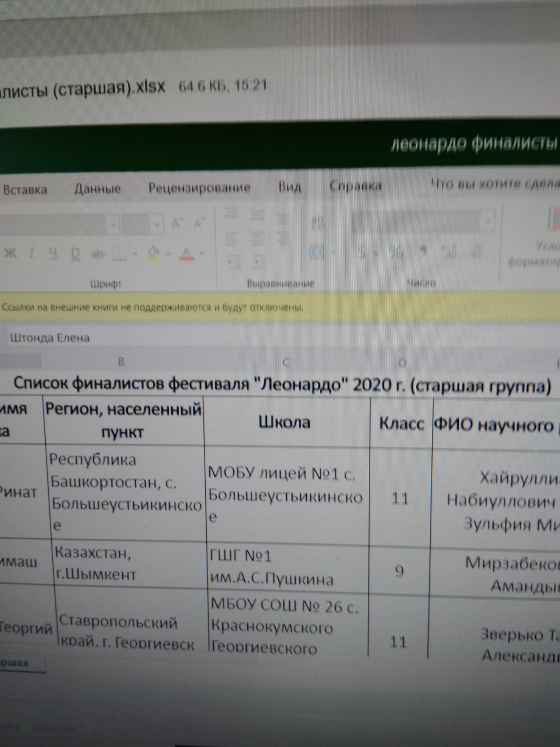This screenshot has height=747, width=560.
Task: Toggle Bold (Ж) formatting in the ribbon
Action: click(x=10, y=253)
